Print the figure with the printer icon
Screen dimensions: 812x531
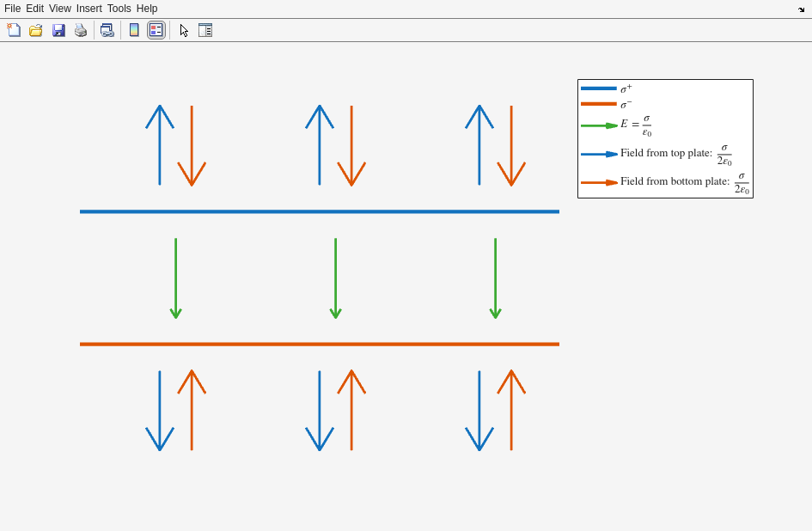80,30
